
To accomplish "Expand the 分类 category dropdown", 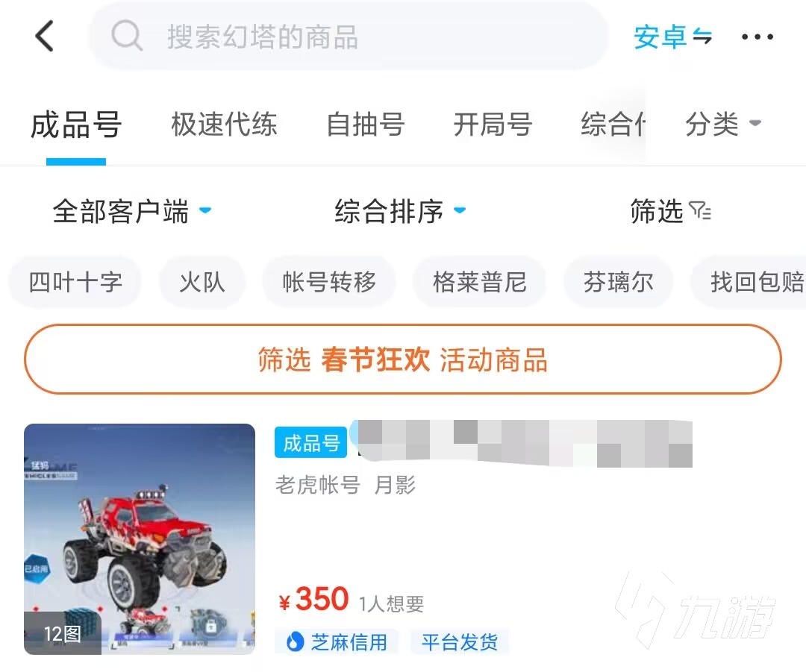I will (x=722, y=124).
